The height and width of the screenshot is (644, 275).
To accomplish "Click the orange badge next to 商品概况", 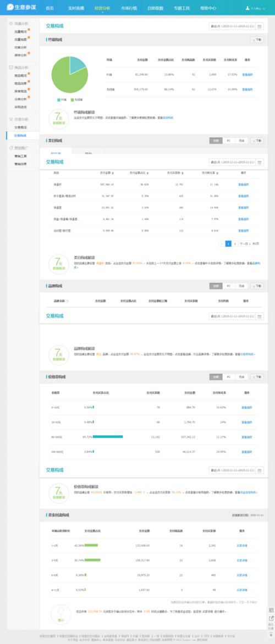I will 29,74.
